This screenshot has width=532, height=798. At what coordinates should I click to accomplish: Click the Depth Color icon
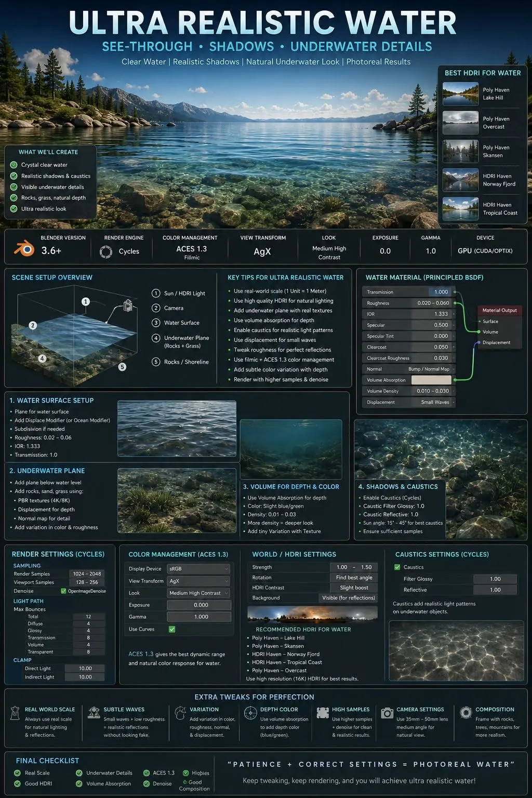pos(250,712)
